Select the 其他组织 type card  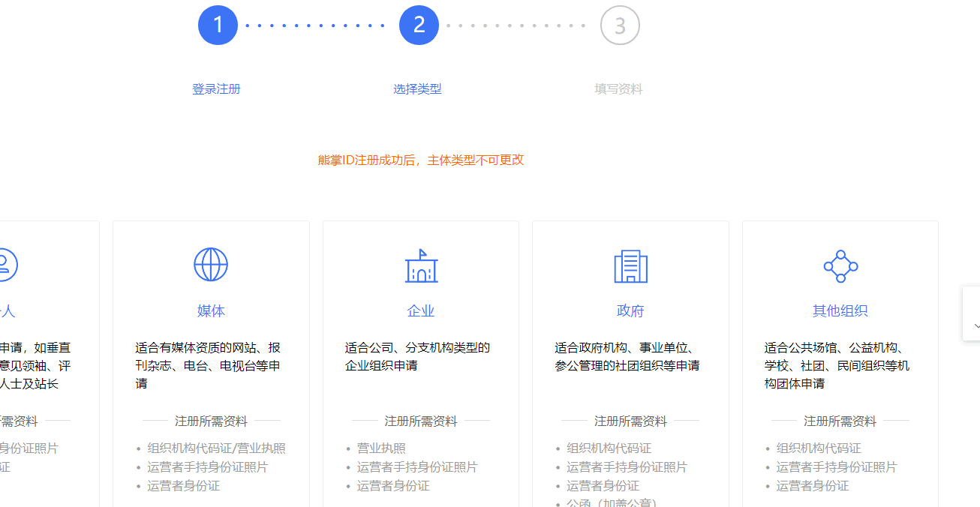[840, 352]
